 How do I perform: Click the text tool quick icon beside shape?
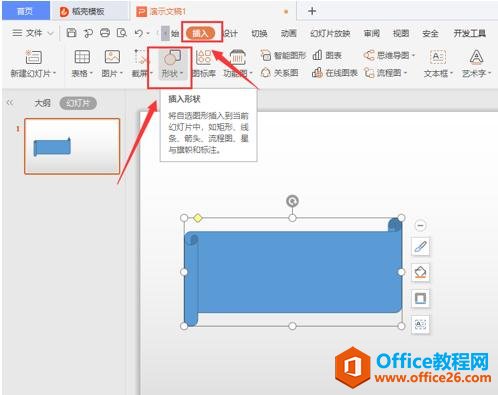click(x=420, y=324)
